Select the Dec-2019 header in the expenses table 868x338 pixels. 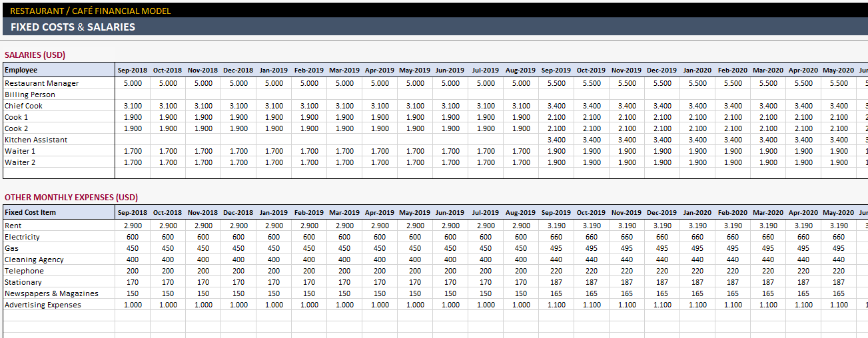pos(661,212)
